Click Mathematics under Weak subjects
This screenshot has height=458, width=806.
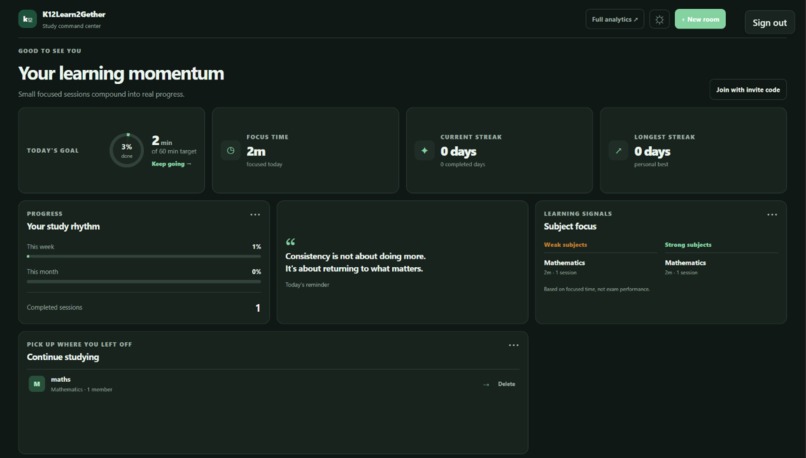[x=564, y=263]
